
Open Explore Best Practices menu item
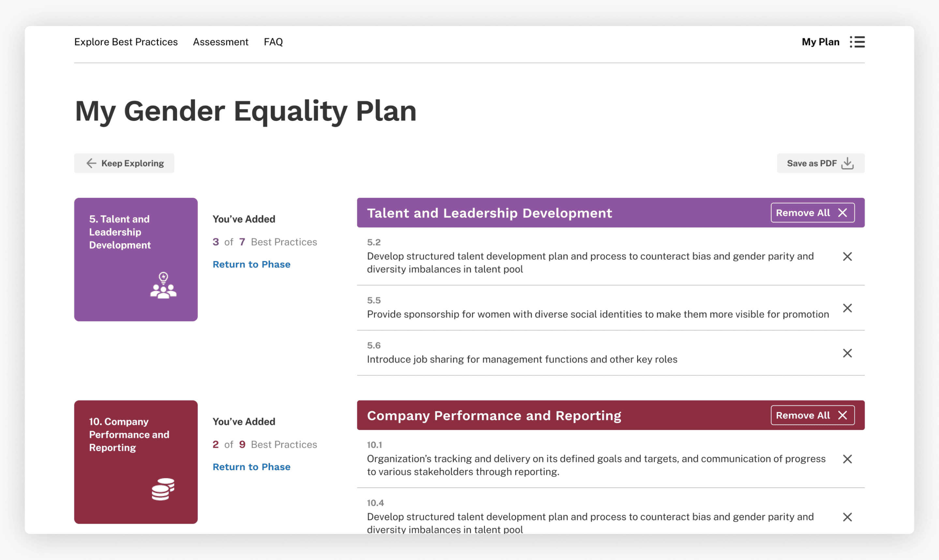pos(126,42)
